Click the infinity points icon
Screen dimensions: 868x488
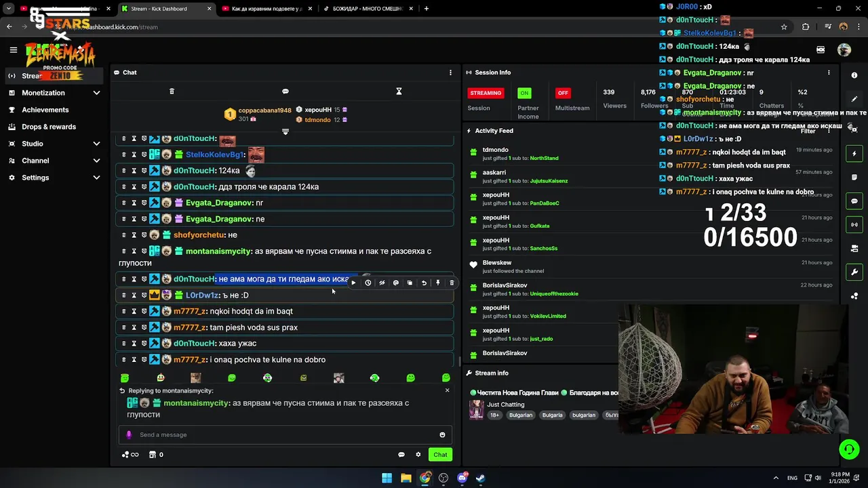(x=130, y=455)
